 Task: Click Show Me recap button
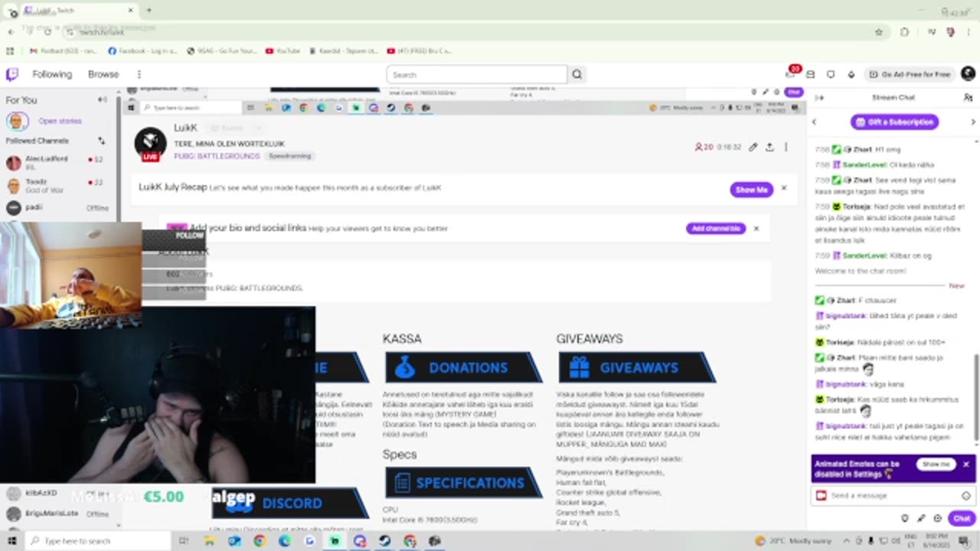pyautogui.click(x=751, y=190)
